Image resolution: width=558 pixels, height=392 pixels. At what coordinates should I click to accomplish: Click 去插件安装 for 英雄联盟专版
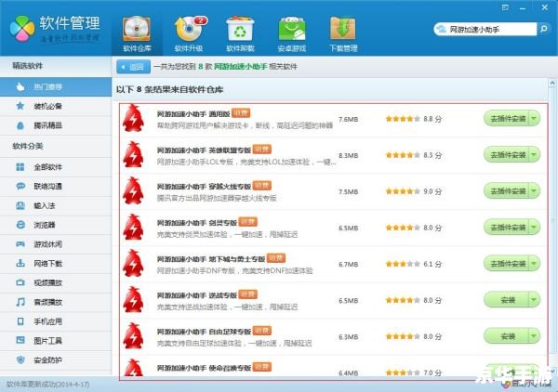point(507,154)
